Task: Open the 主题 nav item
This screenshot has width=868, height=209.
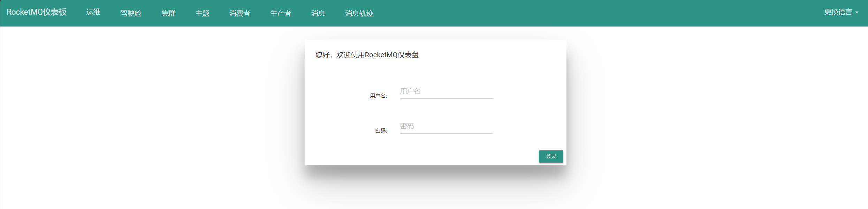Action: click(203, 13)
